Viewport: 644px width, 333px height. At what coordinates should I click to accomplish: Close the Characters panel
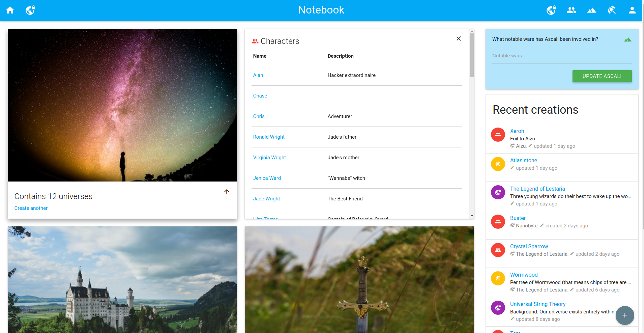pos(459,38)
